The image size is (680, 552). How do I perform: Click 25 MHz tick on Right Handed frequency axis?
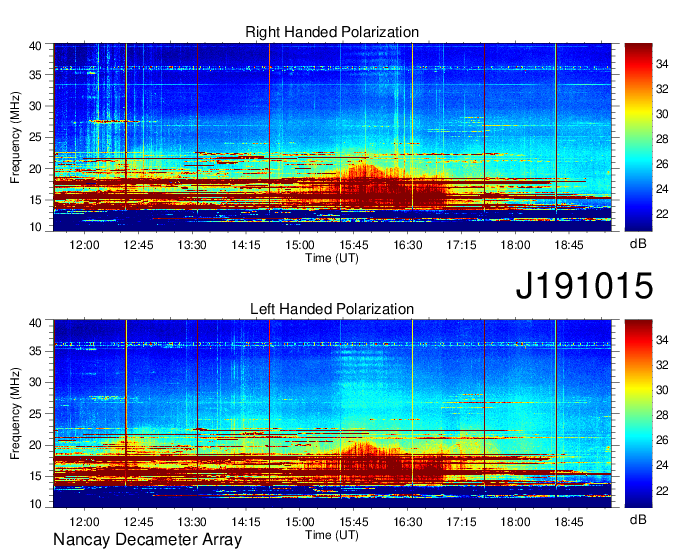coord(35,137)
